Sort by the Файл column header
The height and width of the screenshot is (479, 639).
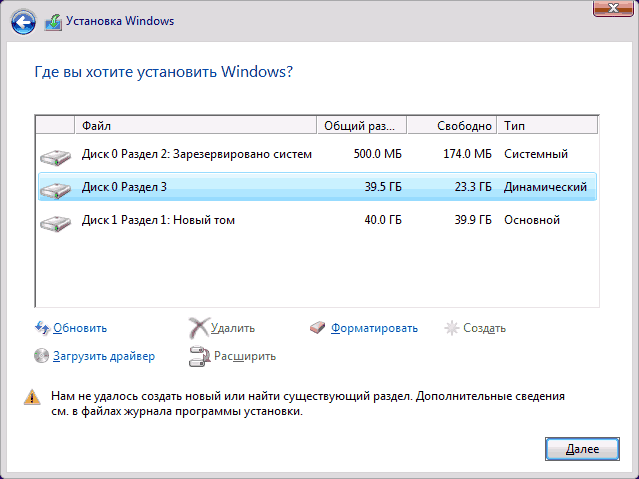pyautogui.click(x=196, y=126)
